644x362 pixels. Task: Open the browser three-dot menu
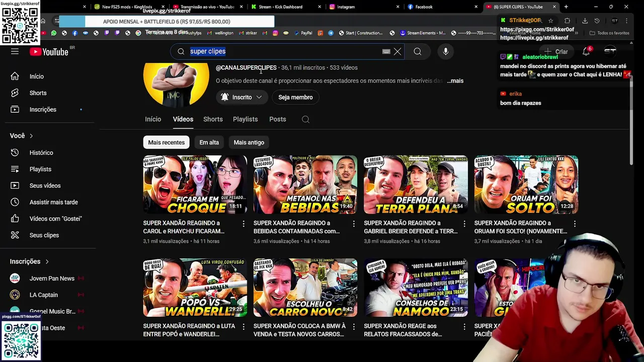627,21
